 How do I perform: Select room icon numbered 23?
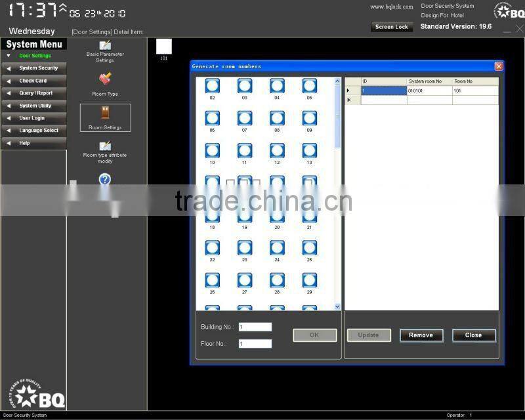pyautogui.click(x=244, y=248)
